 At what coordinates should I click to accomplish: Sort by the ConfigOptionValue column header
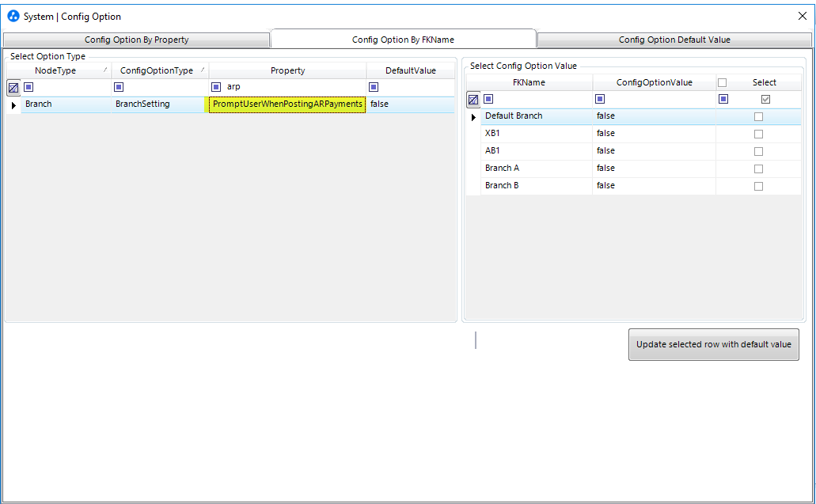(655, 82)
